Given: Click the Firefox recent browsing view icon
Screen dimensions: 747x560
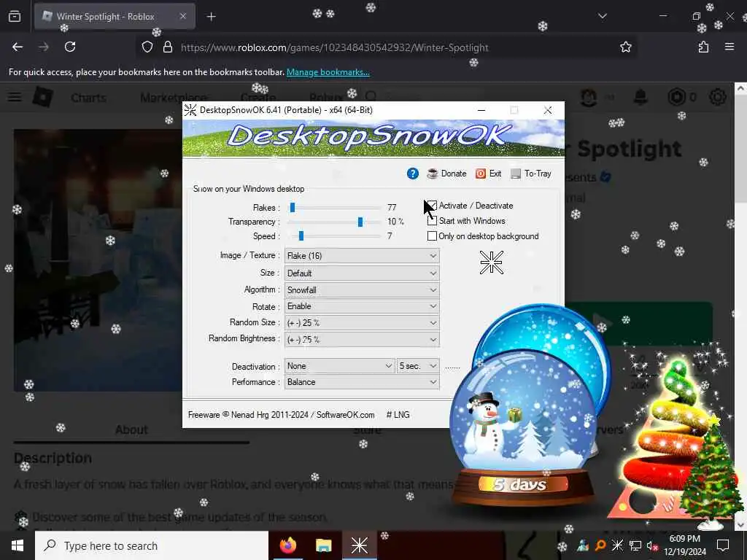Looking at the screenshot, I should (x=15, y=16).
